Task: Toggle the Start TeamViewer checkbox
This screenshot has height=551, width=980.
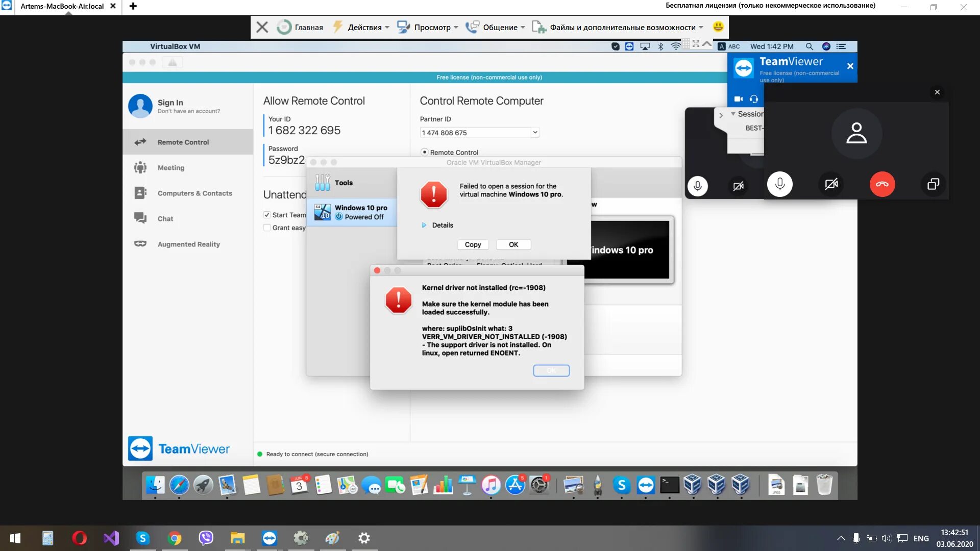Action: 267,215
